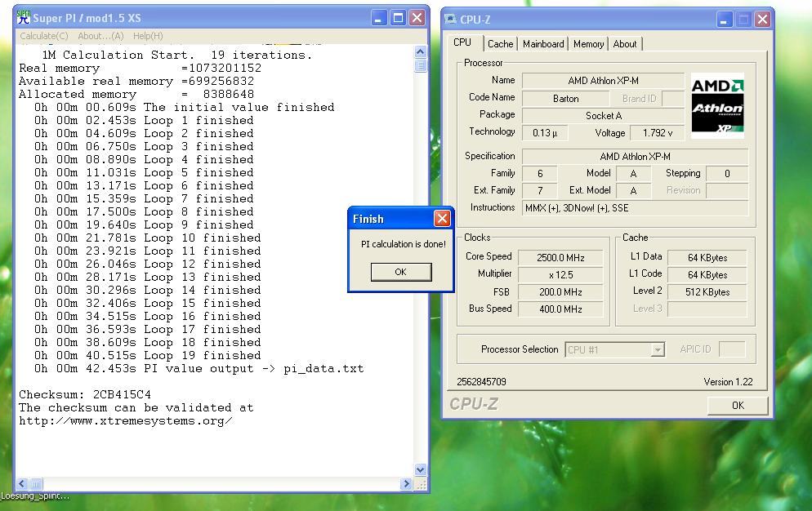Click the Checksum: 2CB415C4 line
Screen dimensions: 812x511
click(x=85, y=394)
